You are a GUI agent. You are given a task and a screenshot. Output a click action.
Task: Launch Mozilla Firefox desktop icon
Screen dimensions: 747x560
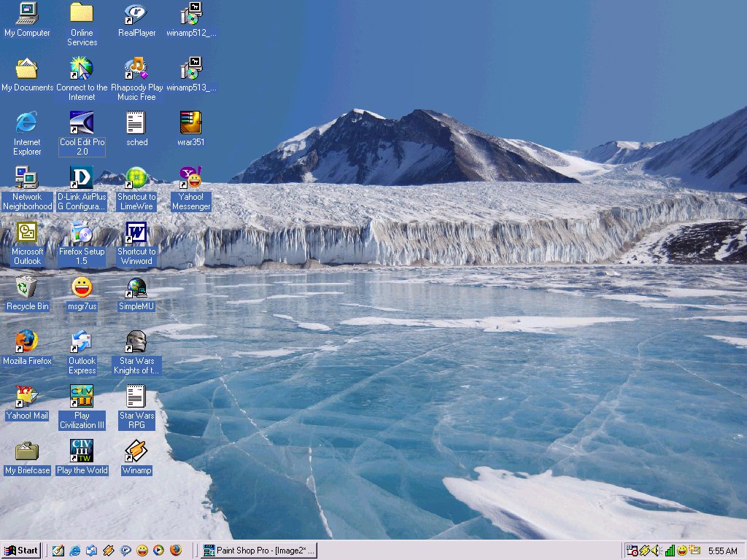point(27,343)
